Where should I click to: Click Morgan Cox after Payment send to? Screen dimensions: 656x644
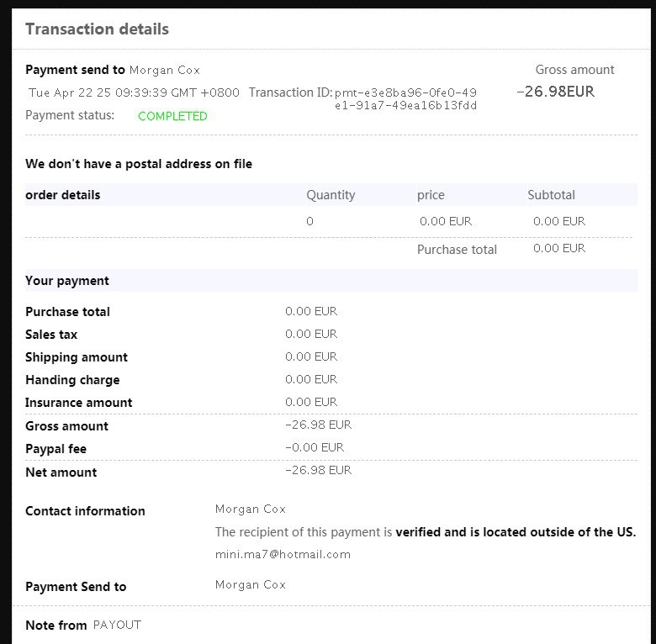165,71
